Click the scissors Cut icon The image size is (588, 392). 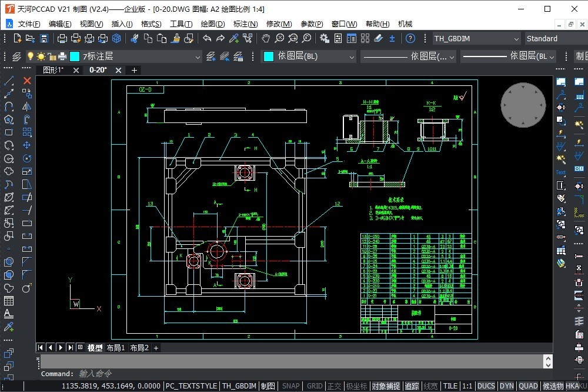[135, 38]
